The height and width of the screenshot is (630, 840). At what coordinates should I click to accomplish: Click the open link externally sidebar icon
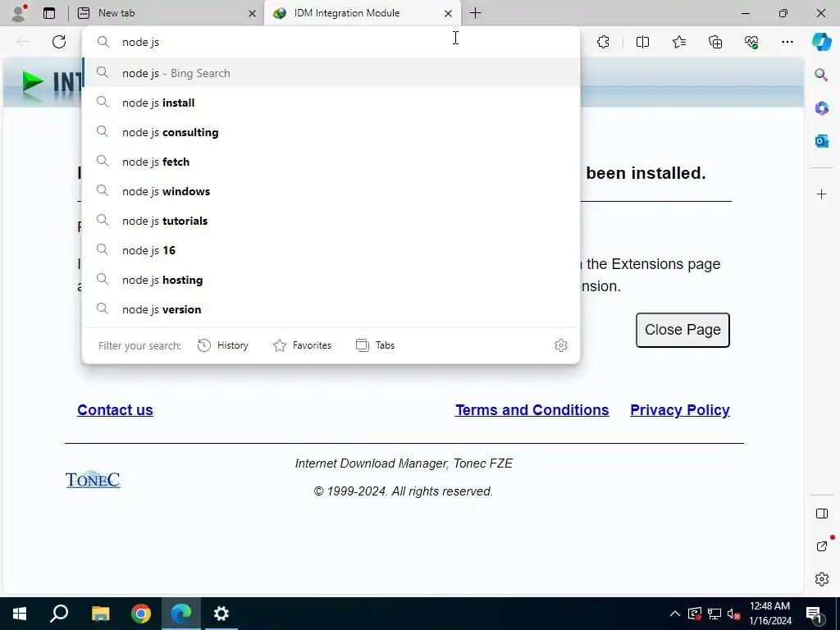tap(822, 546)
